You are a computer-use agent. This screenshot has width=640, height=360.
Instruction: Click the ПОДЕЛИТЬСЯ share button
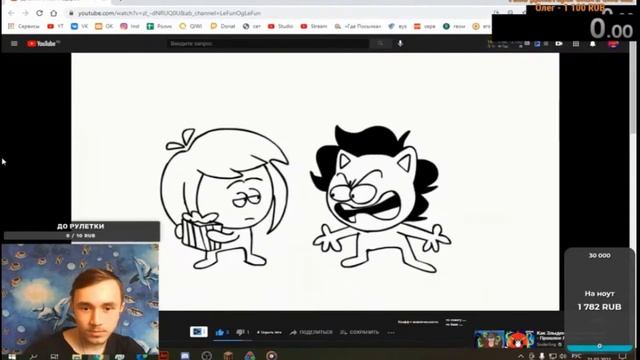(311, 332)
